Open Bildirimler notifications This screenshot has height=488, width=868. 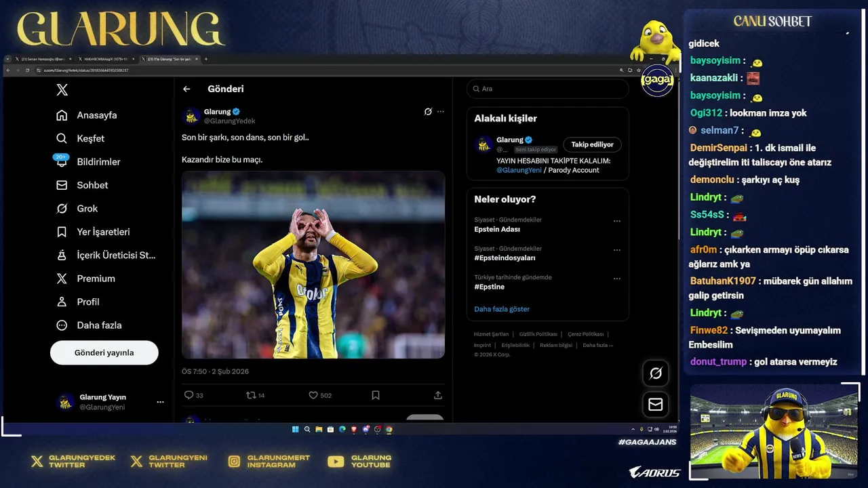(88, 162)
